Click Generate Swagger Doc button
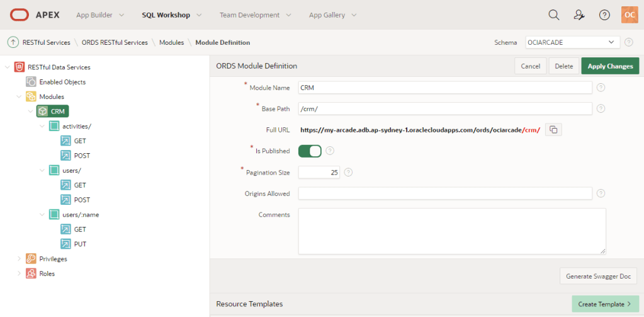644x317 pixels. pyautogui.click(x=598, y=276)
